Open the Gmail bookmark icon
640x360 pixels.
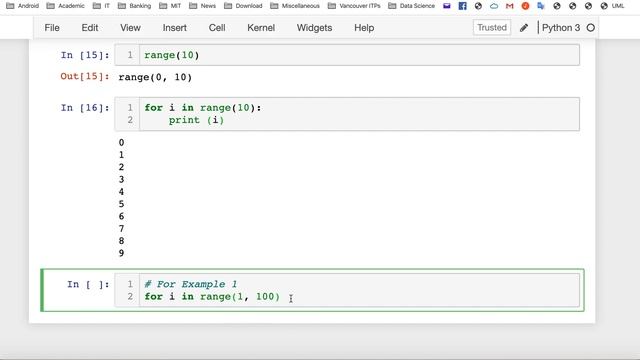click(x=509, y=6)
